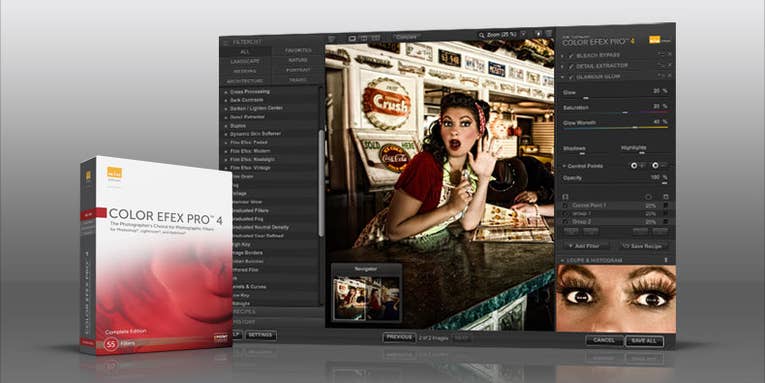Toggle the right panel visibility icon
This screenshot has height=383, width=765.
pos(549,33)
